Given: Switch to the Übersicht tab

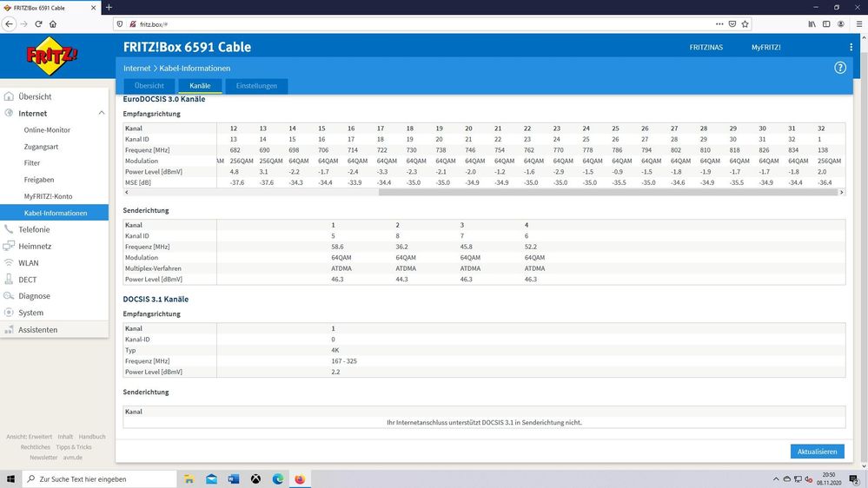Looking at the screenshot, I should coord(149,86).
